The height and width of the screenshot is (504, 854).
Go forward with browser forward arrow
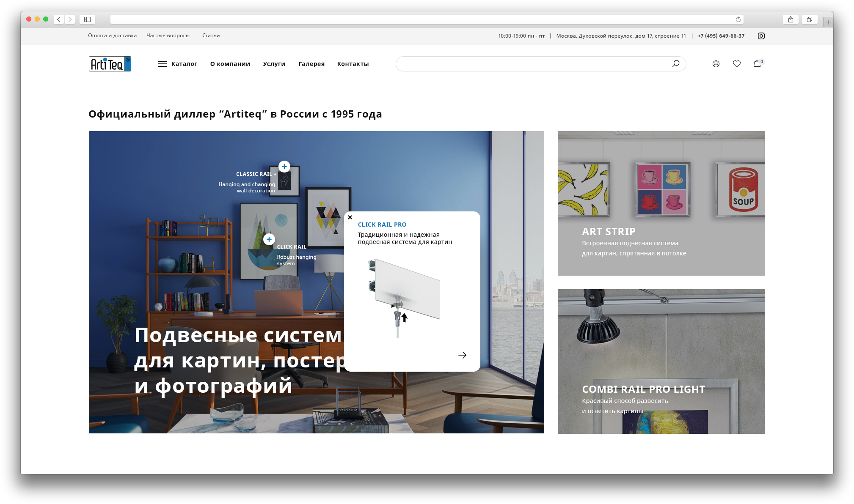[x=70, y=19]
